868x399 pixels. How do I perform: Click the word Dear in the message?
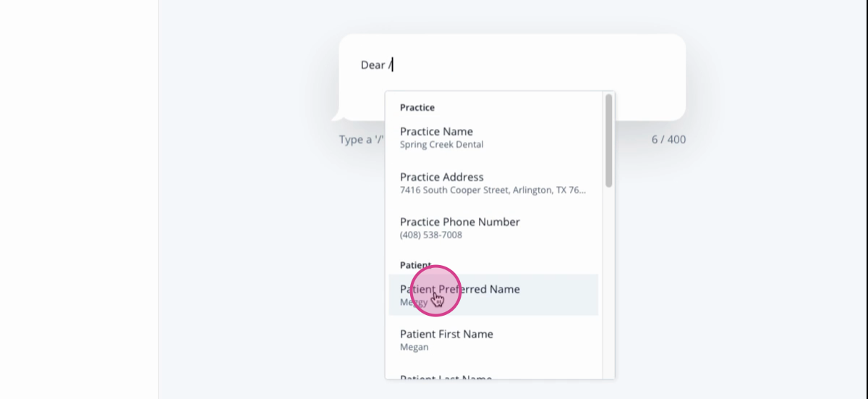coord(373,65)
